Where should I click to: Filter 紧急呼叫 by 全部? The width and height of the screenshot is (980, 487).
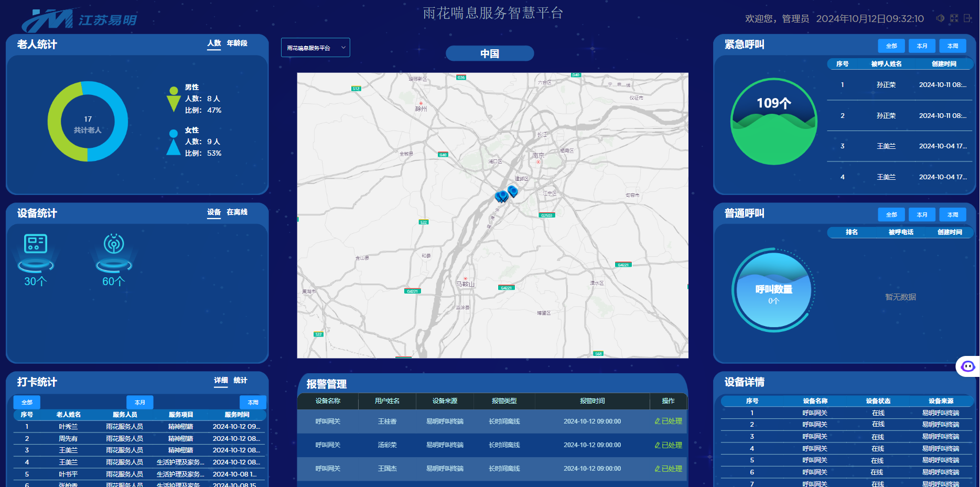coord(891,46)
